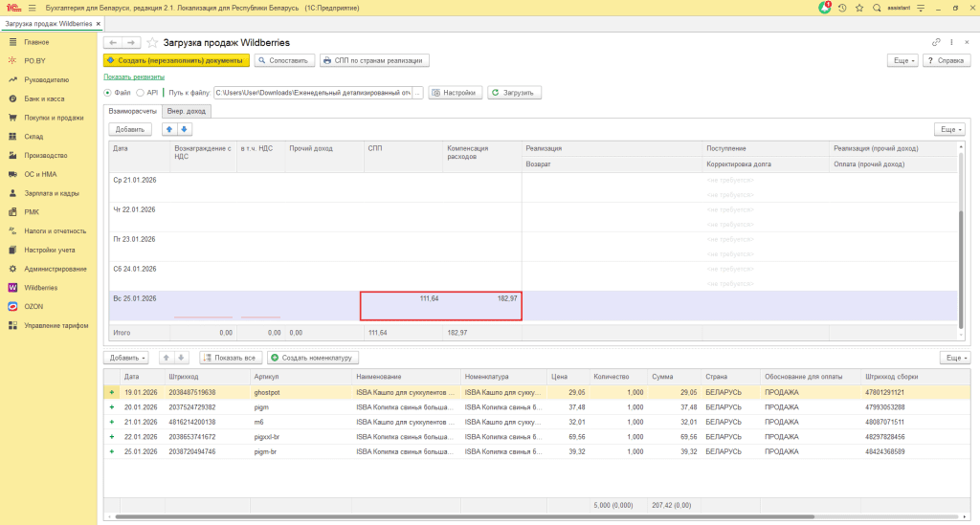Click the compensation value 182,97 cell
980x525 pixels.
[482, 306]
